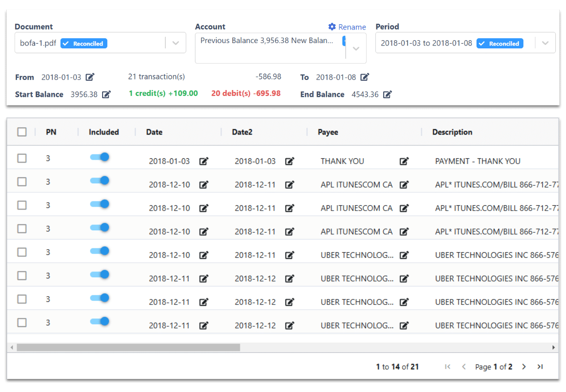Click the scrollbar left arrow

point(12,347)
